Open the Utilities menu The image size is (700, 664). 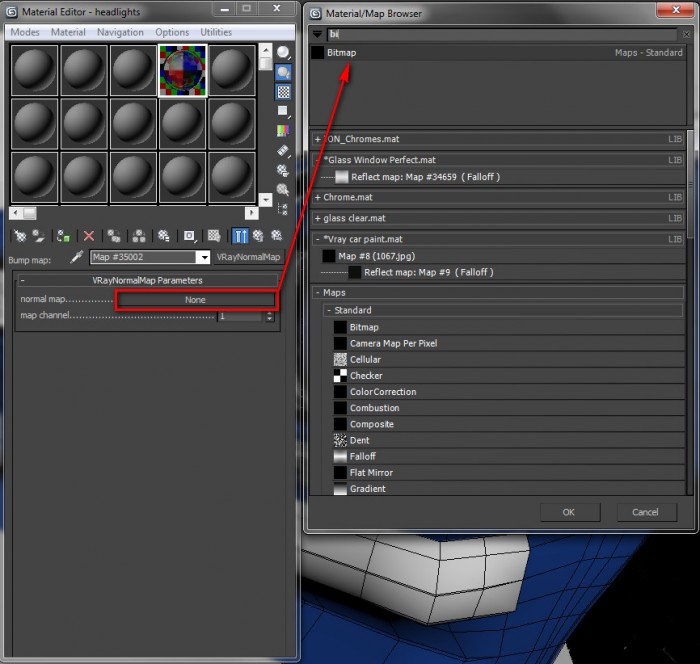coord(216,32)
